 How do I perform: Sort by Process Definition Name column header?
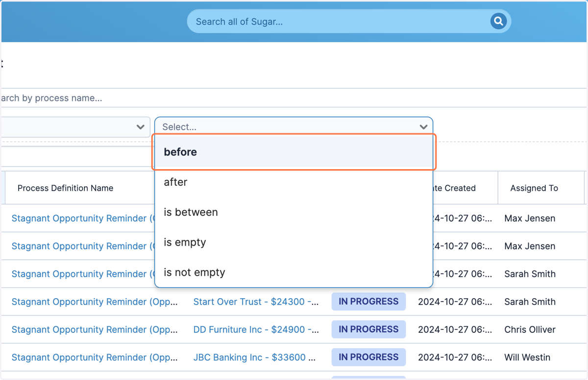[65, 188]
